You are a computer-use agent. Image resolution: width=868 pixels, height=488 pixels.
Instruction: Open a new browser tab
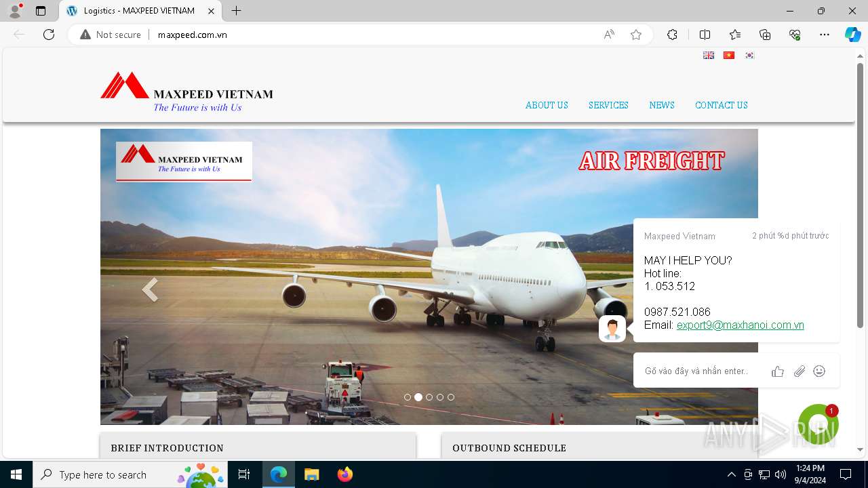pos(236,11)
